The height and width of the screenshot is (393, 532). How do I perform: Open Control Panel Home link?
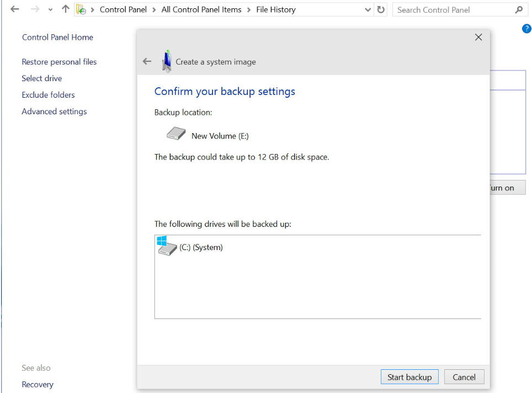point(57,38)
